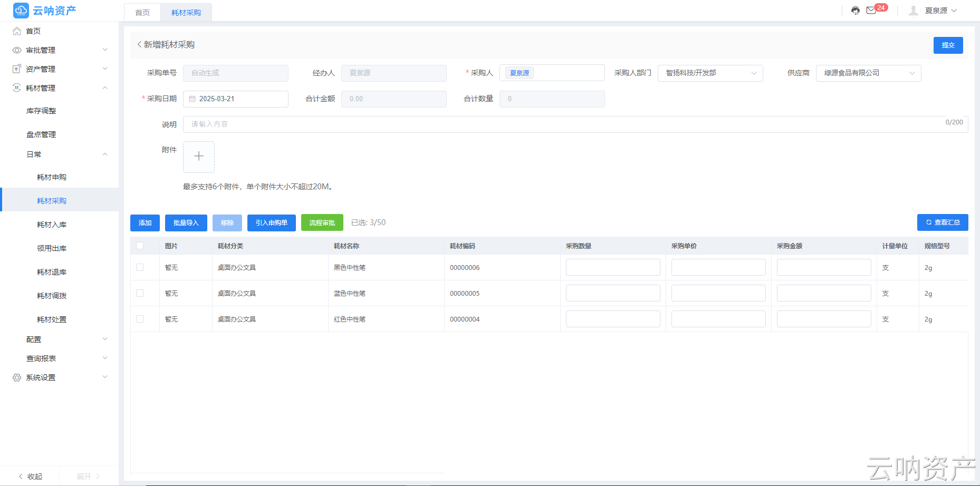Click 采购数量 input for 黑色中性笔

click(x=613, y=267)
